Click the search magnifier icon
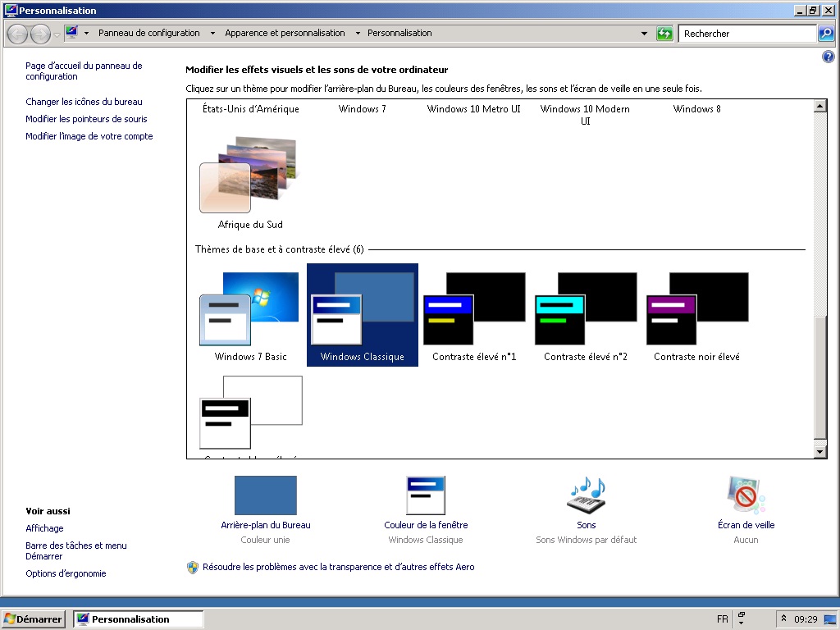Viewport: 840px width, 630px height. [825, 34]
